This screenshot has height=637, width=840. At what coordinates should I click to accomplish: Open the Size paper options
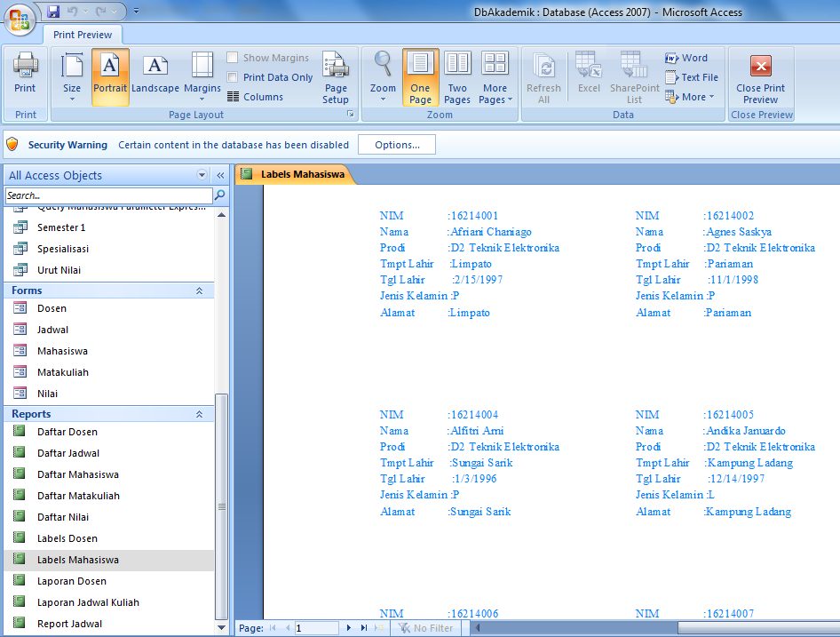[x=72, y=76]
